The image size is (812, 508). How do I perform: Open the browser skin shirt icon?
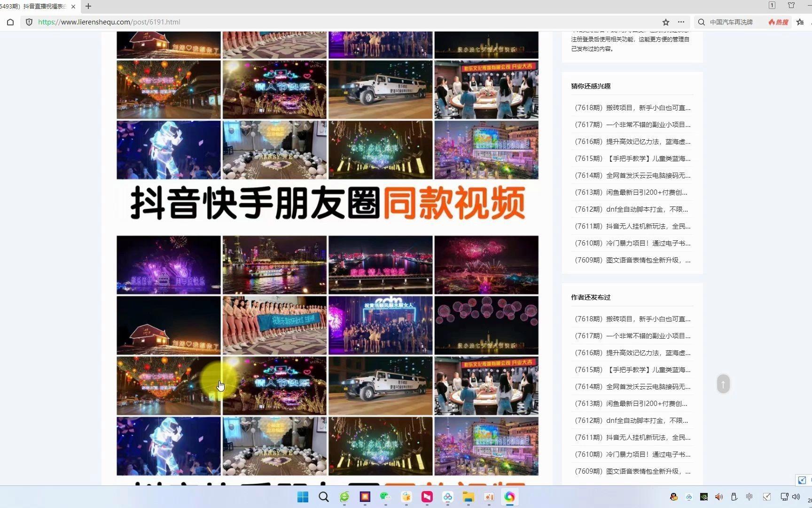(791, 5)
